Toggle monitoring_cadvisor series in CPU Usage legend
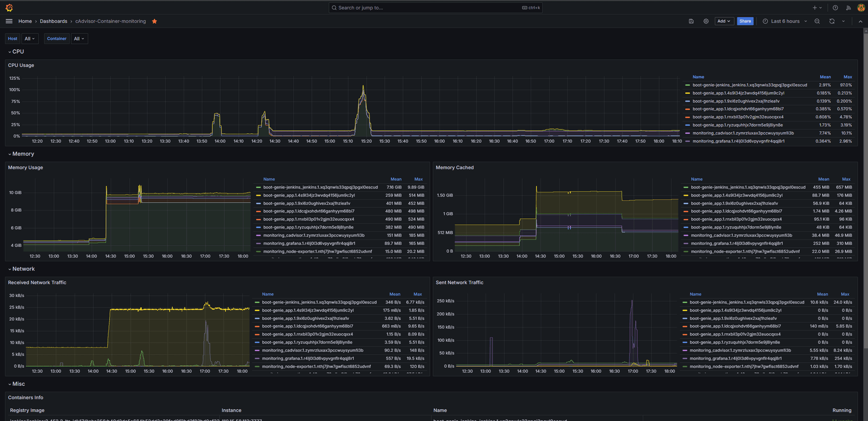The image size is (868, 421). click(x=743, y=133)
